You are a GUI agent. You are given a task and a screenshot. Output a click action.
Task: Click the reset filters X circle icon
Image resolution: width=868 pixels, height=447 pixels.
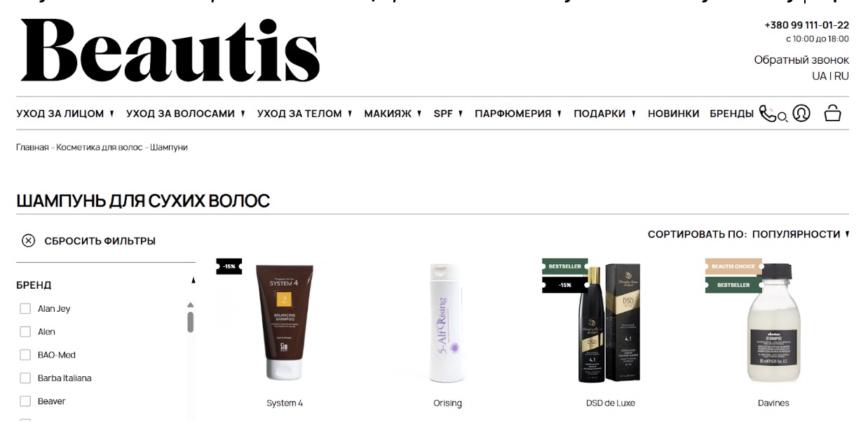point(28,241)
